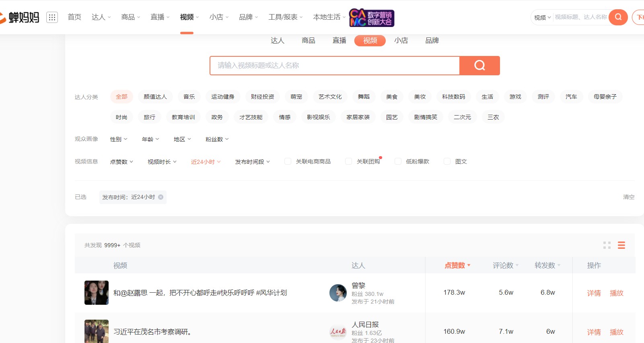This screenshot has height=343, width=644.
Task: Open 工具/报表 menu
Action: click(x=286, y=17)
